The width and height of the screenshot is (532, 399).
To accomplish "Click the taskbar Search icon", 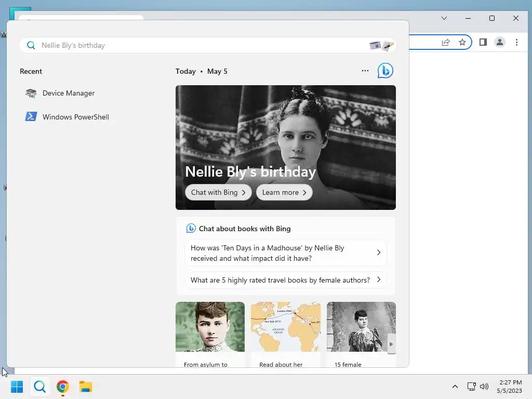I will tap(39, 387).
